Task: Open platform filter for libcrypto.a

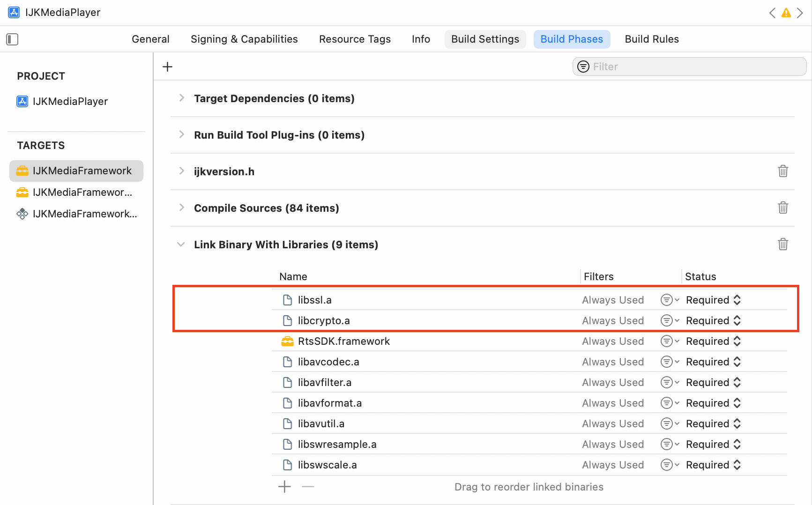Action: 670,320
